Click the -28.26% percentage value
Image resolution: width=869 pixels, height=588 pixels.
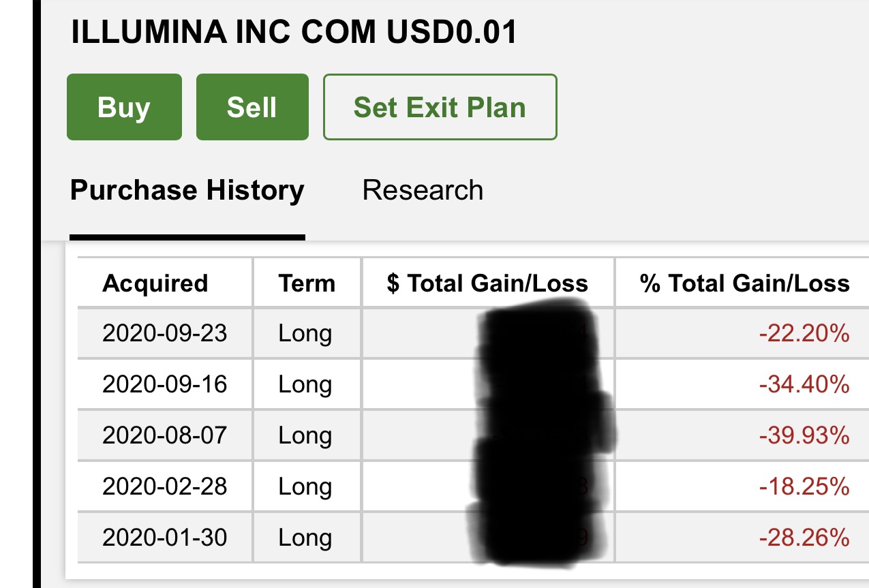pos(804,538)
